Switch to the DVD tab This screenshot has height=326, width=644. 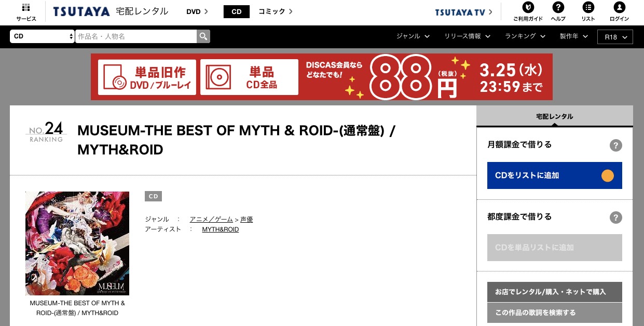point(197,11)
